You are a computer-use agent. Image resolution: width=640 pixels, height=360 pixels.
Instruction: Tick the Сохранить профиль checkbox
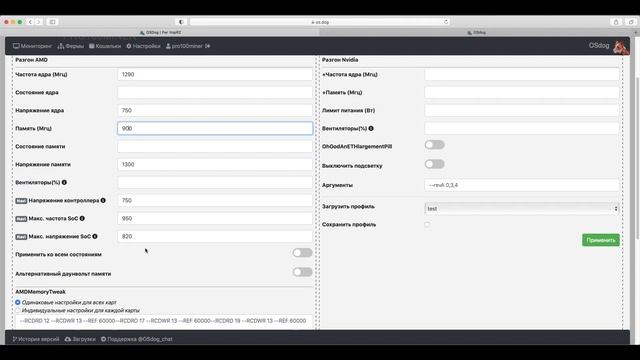coord(427,224)
